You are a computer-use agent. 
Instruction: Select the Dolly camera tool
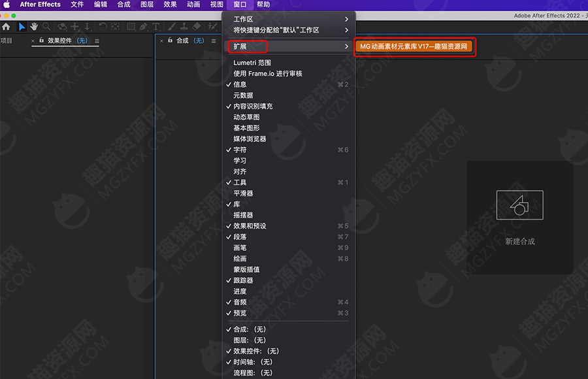tap(87, 27)
